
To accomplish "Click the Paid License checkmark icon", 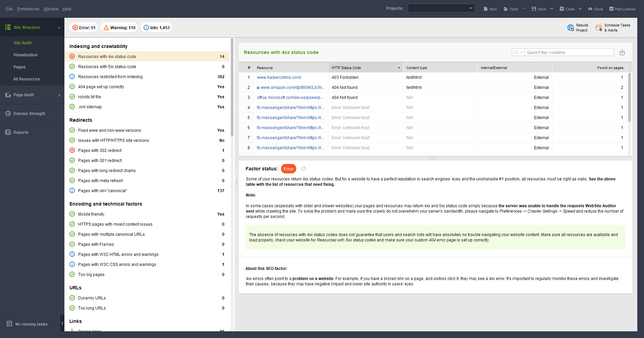I will [x=611, y=9].
